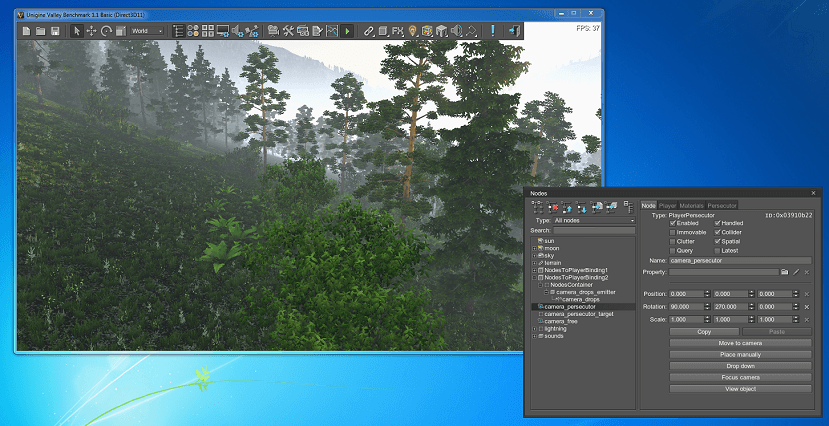The height and width of the screenshot is (426, 829).
Task: Check the Latest checkbox
Action: point(717,251)
